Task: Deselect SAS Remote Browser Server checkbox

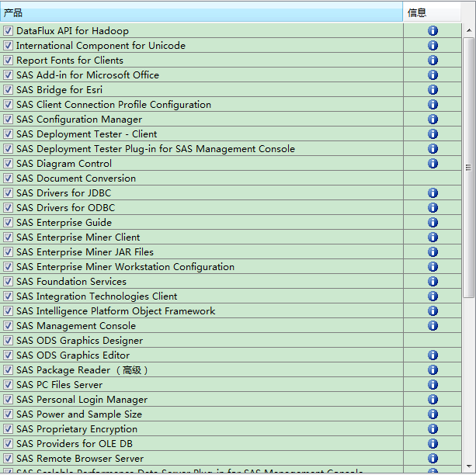Action: tap(9, 458)
